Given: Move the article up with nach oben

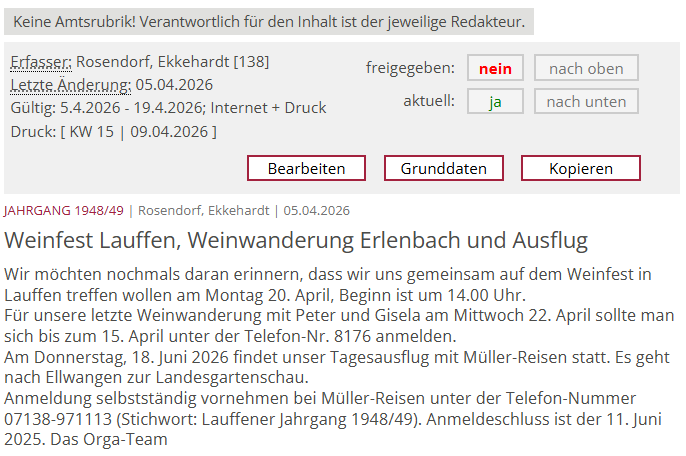Looking at the screenshot, I should [586, 68].
